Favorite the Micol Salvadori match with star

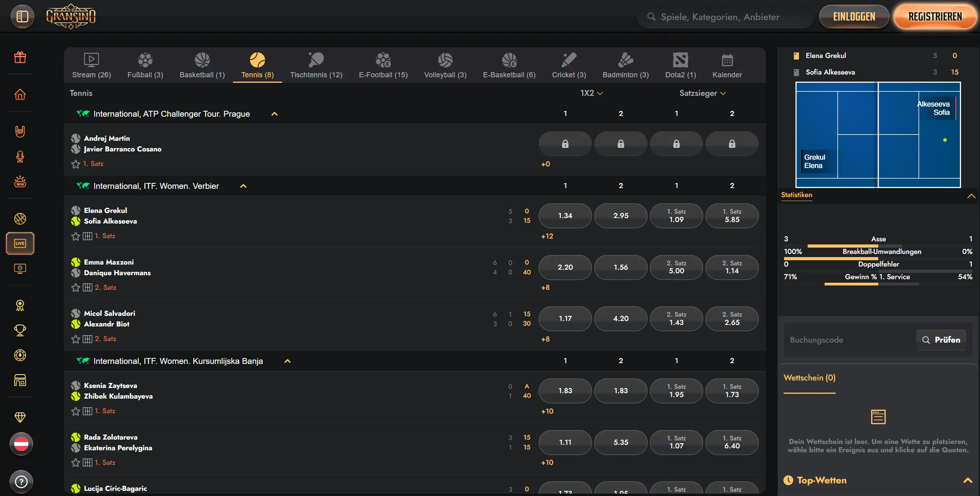tap(76, 339)
